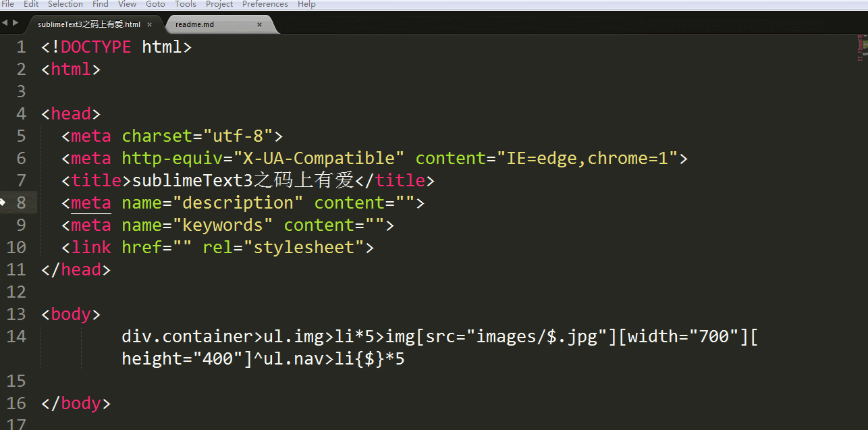The height and width of the screenshot is (430, 868).
Task: Select line number 13 in gutter
Action: pyautogui.click(x=16, y=314)
